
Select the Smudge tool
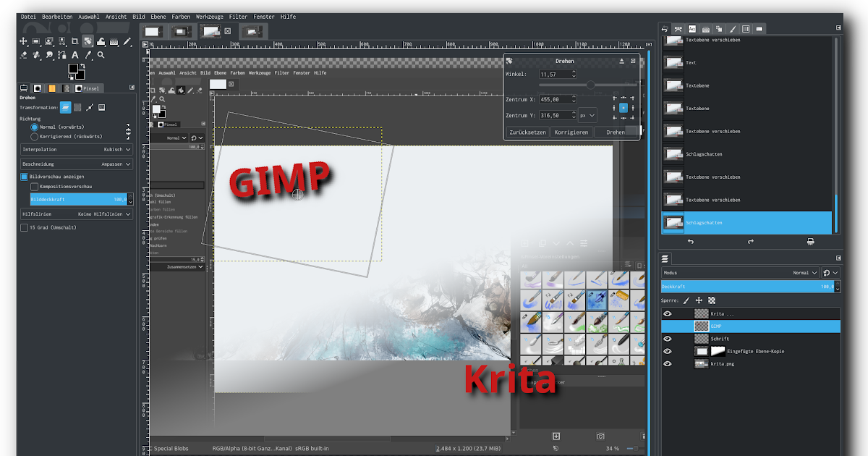[x=49, y=55]
